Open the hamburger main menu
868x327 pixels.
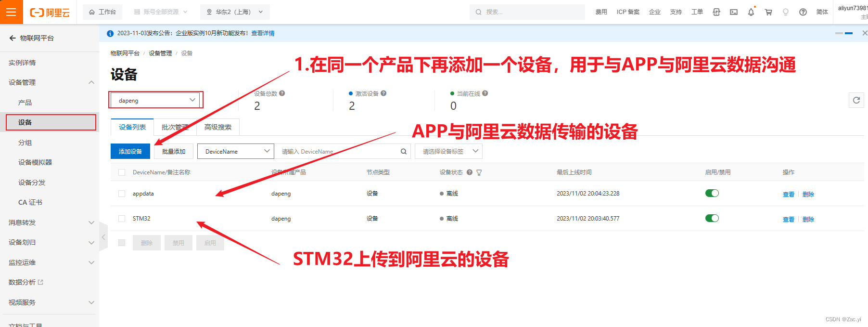coord(12,12)
